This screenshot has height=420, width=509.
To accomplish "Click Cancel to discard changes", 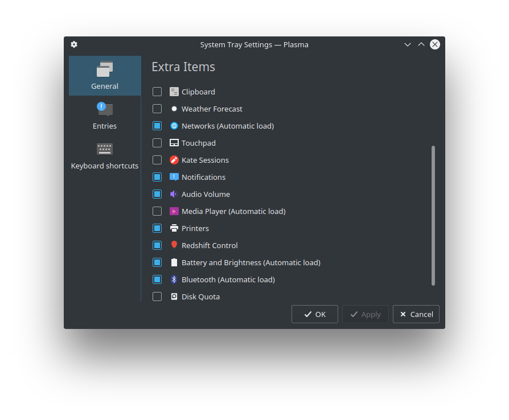I will pos(416,314).
